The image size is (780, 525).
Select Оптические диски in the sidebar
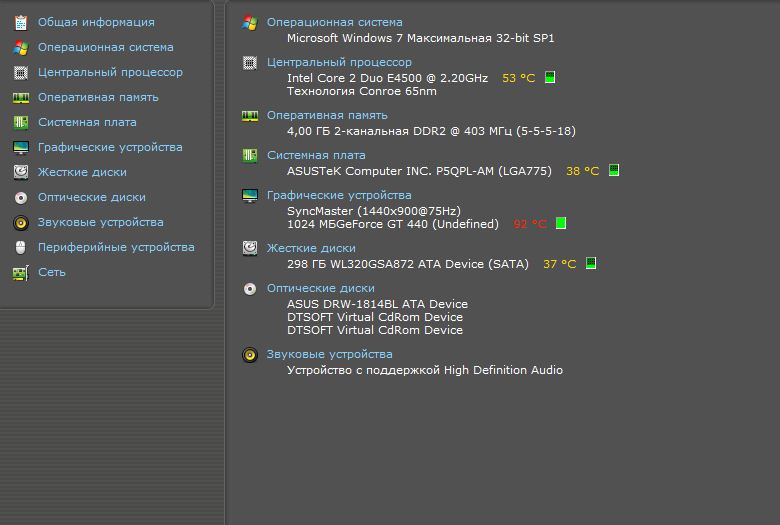[x=92, y=198]
